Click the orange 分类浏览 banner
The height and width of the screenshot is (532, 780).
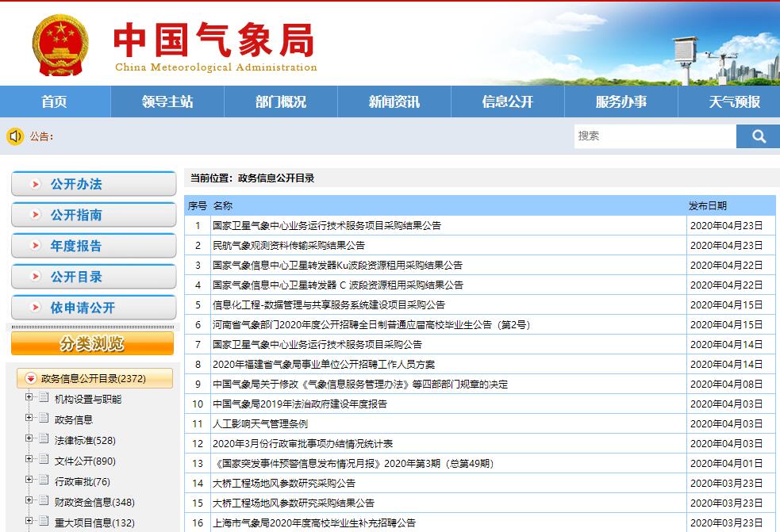93,343
